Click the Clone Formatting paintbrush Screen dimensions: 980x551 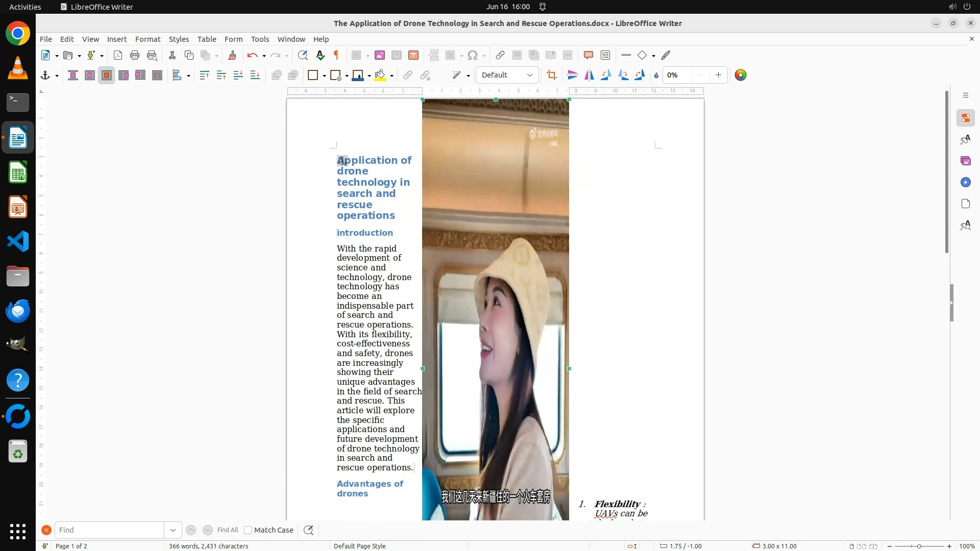(x=232, y=56)
